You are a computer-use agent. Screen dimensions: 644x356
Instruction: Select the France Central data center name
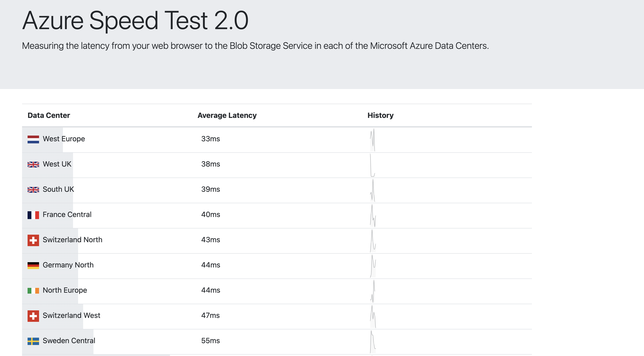[x=67, y=214]
